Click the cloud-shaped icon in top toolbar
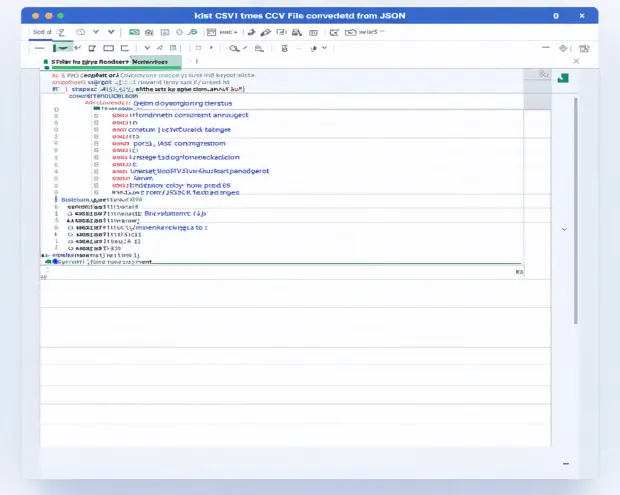This screenshot has width=620, height=495. pos(80,32)
